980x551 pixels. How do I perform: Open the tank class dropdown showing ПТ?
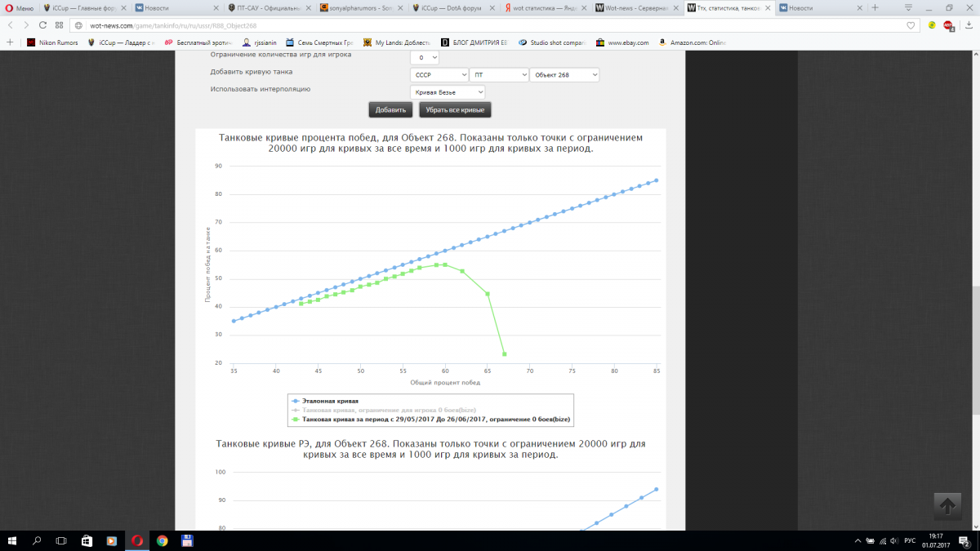(x=500, y=74)
